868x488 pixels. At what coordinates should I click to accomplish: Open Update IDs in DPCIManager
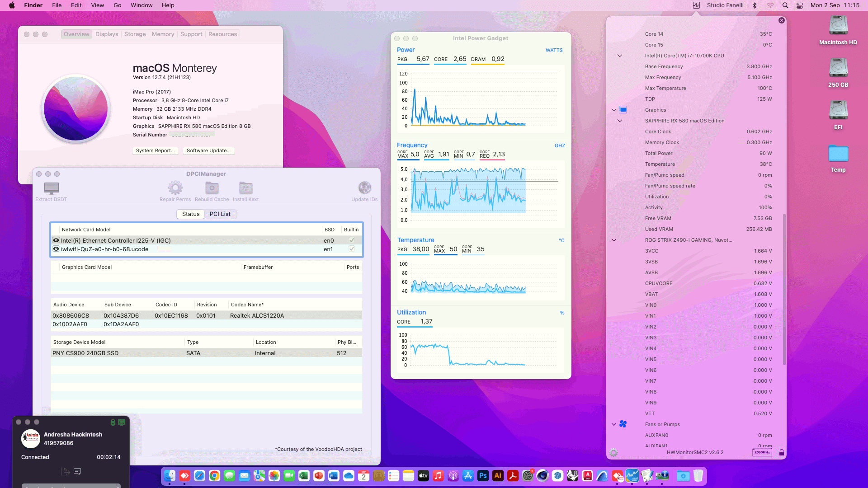click(364, 188)
